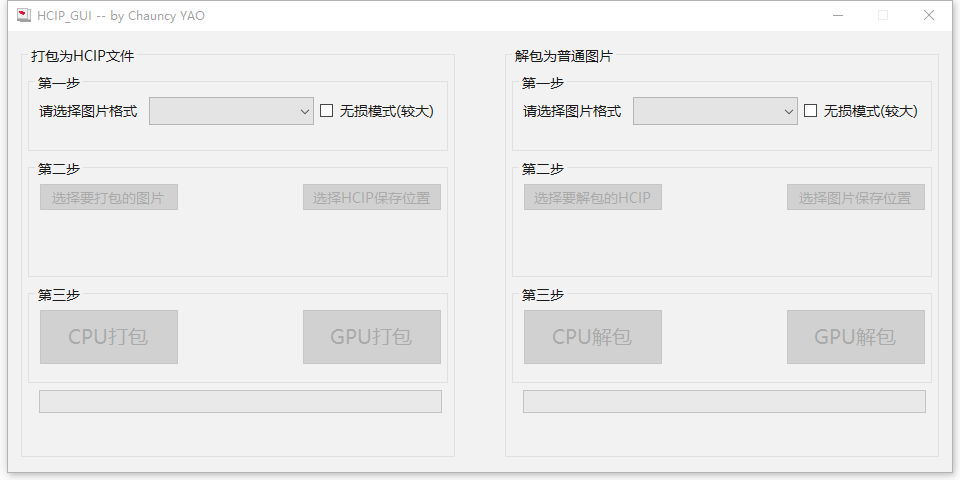Click the 选择图片保存位置 button
Viewport: 960px width, 480px height.
point(856,197)
